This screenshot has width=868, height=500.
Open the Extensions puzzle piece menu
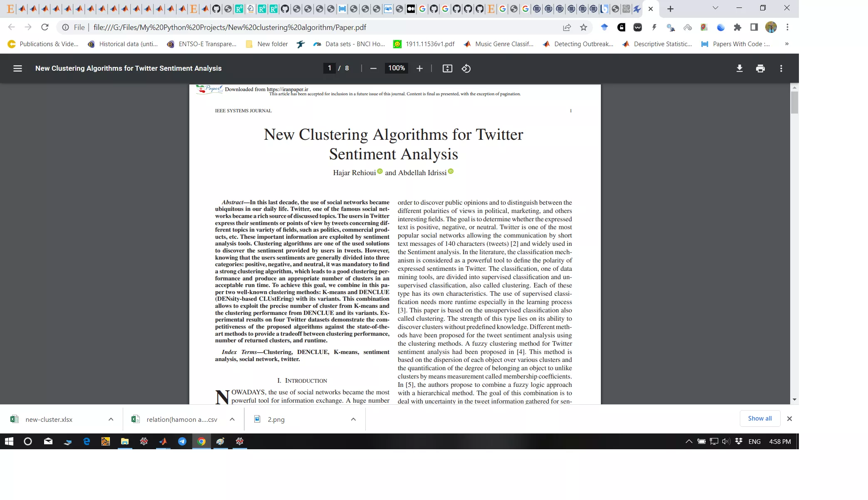click(x=737, y=27)
